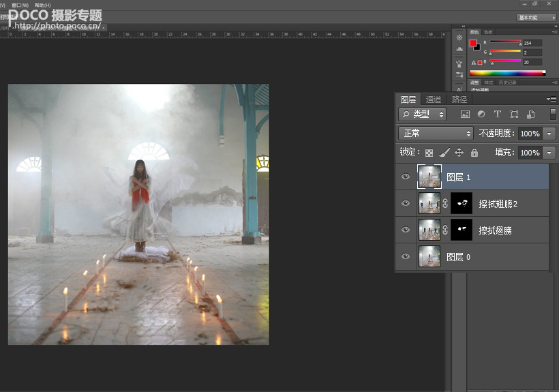
Task: Collapse the right panel dock to icons
Action: (x=556, y=26)
